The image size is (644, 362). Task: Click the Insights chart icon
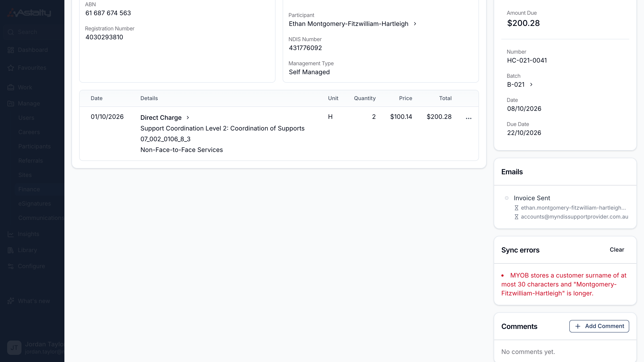click(x=11, y=234)
